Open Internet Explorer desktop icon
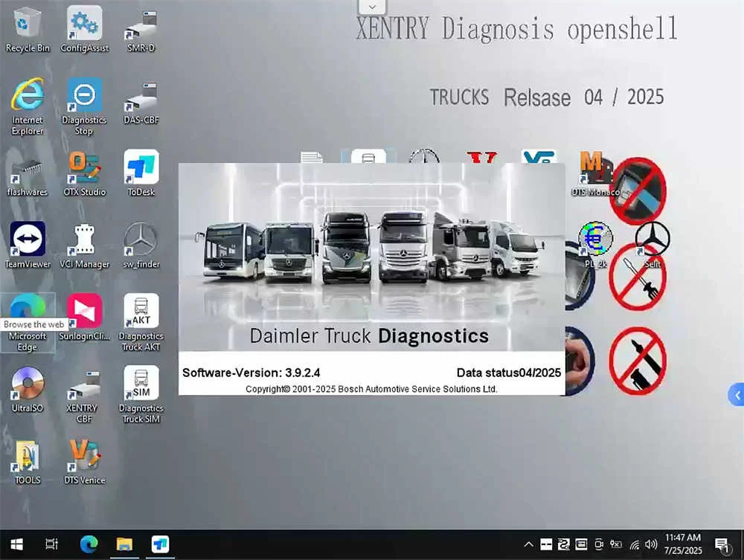 (28, 107)
